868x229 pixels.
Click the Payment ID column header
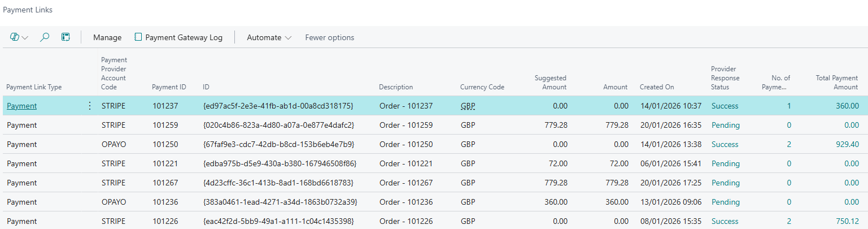pyautogui.click(x=169, y=87)
